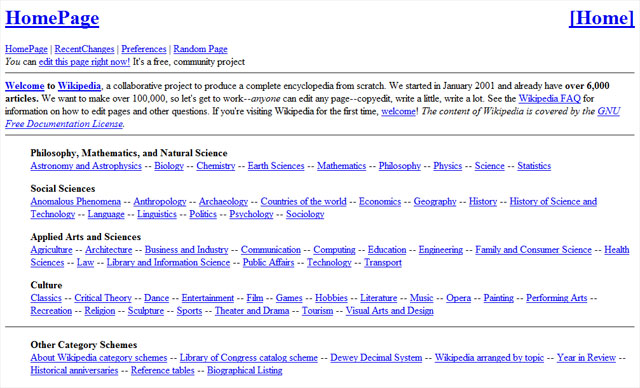Open the Computing link
Screen dimensions: 640x388
coord(334,250)
